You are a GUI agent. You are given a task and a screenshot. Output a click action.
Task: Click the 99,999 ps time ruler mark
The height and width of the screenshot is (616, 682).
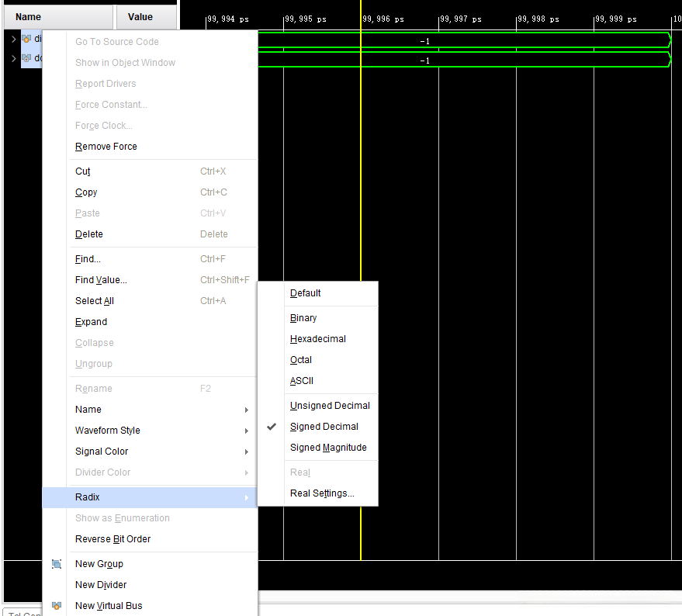point(615,19)
